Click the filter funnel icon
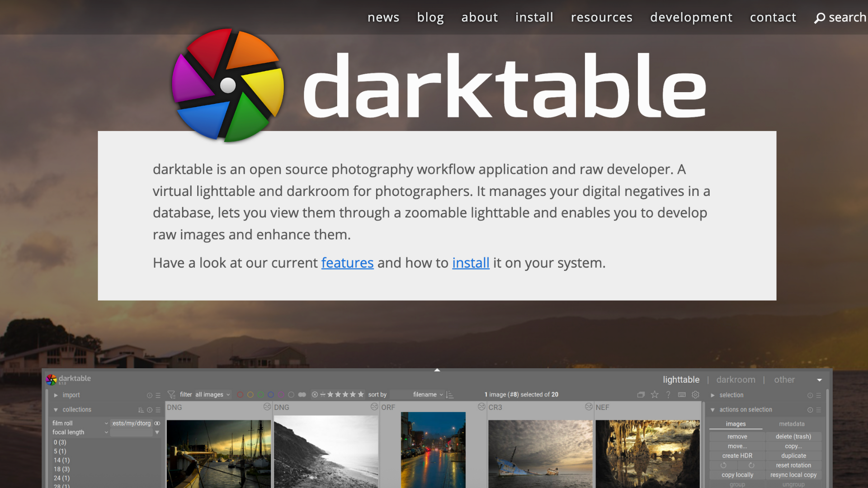This screenshot has height=488, width=868. [x=172, y=394]
